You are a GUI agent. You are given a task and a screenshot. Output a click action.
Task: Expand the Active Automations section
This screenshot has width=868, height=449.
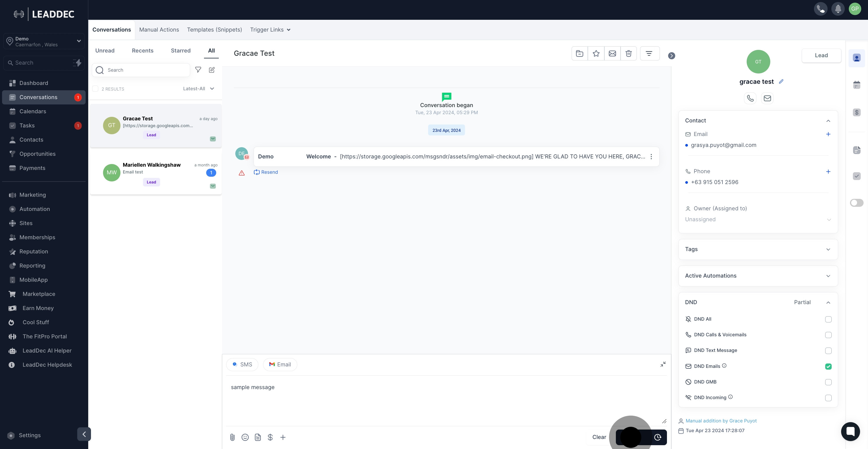758,276
